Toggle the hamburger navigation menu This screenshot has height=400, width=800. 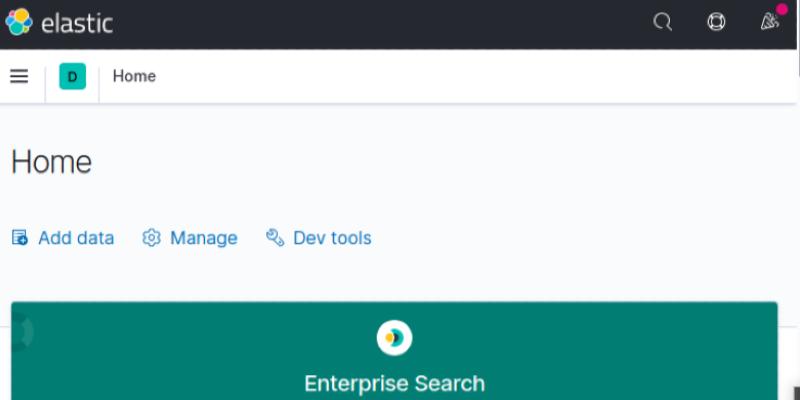point(19,76)
